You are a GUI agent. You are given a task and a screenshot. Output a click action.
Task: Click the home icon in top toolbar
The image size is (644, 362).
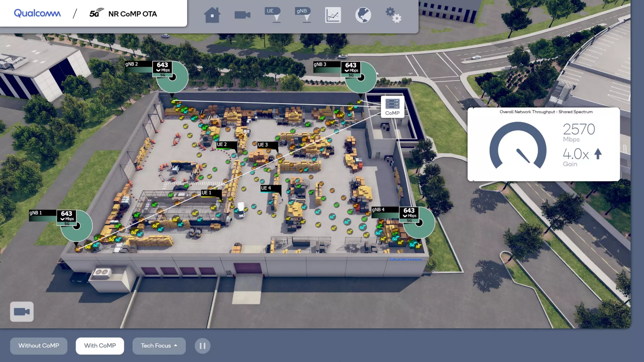click(x=212, y=15)
